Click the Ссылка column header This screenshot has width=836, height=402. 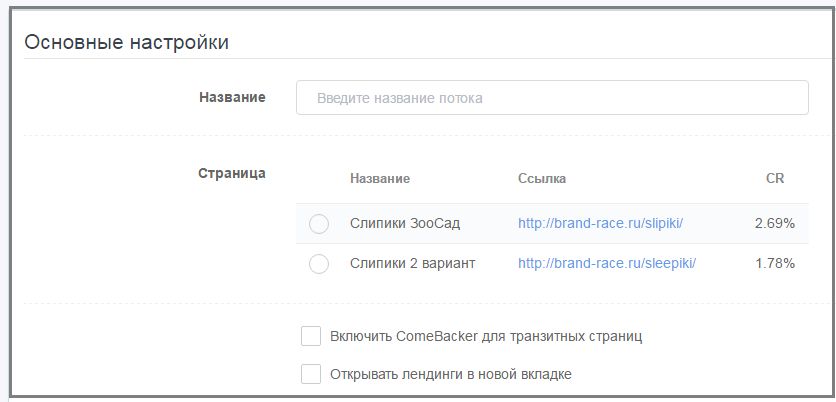point(542,179)
